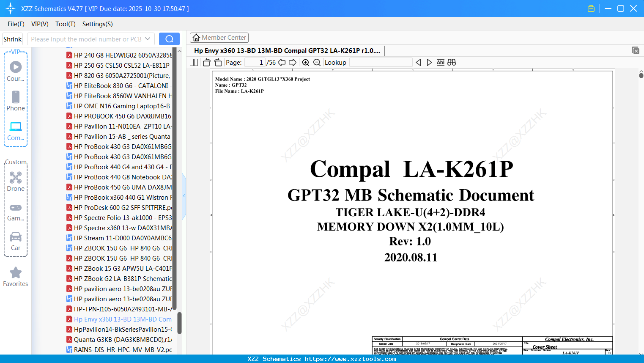The height and width of the screenshot is (363, 644).
Task: Open HP ZBook 15 G3 APW5U LA-C401P
Action: tap(119, 268)
